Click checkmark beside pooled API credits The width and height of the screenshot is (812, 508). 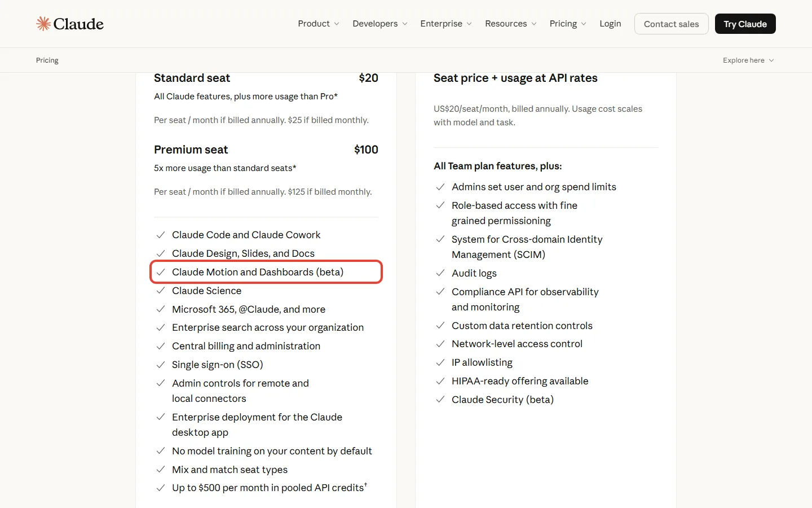click(161, 488)
